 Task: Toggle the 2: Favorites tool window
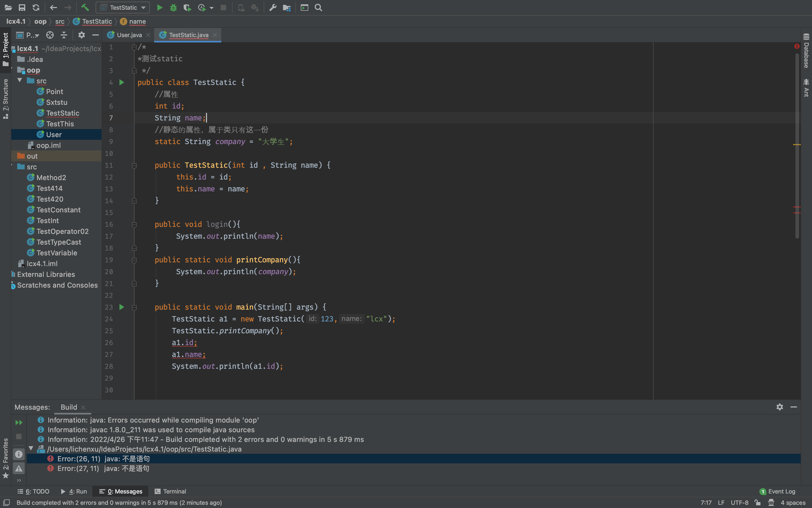pos(5,458)
